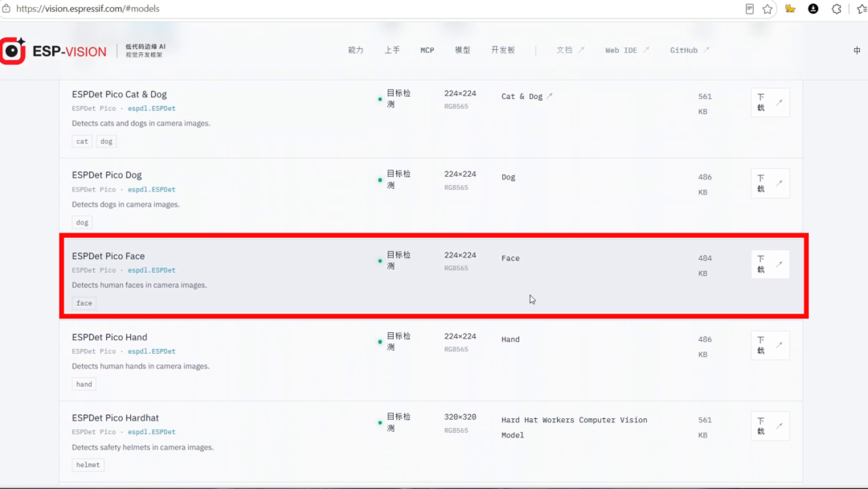868x489 pixels.
Task: Open the 文档 external docs link
Action: click(570, 50)
